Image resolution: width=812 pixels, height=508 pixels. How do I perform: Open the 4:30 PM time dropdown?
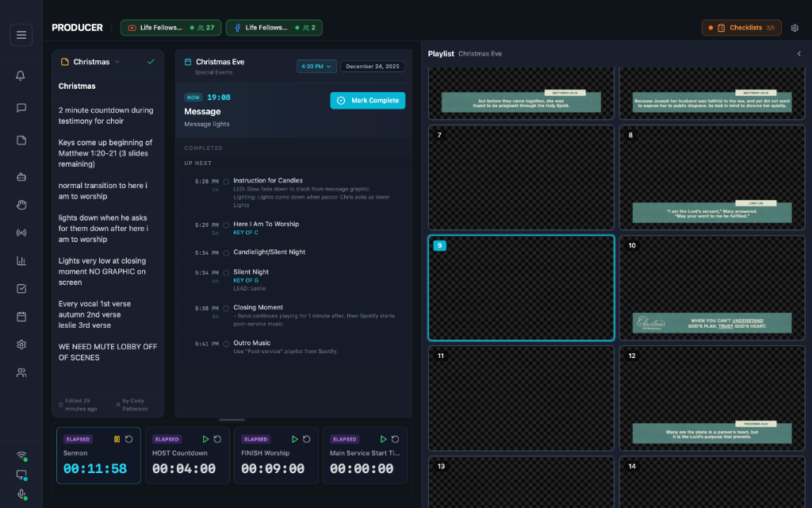point(316,66)
